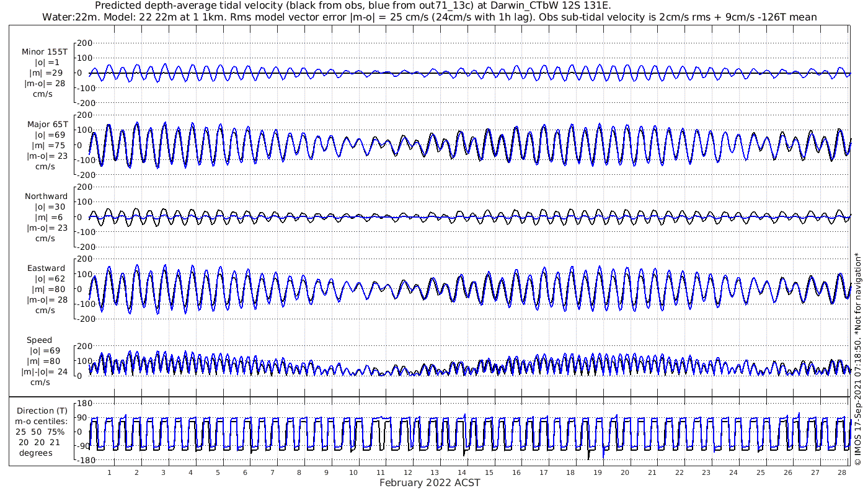Click the 'Eastward' panel label
The height and width of the screenshot is (496, 868).
(46, 268)
